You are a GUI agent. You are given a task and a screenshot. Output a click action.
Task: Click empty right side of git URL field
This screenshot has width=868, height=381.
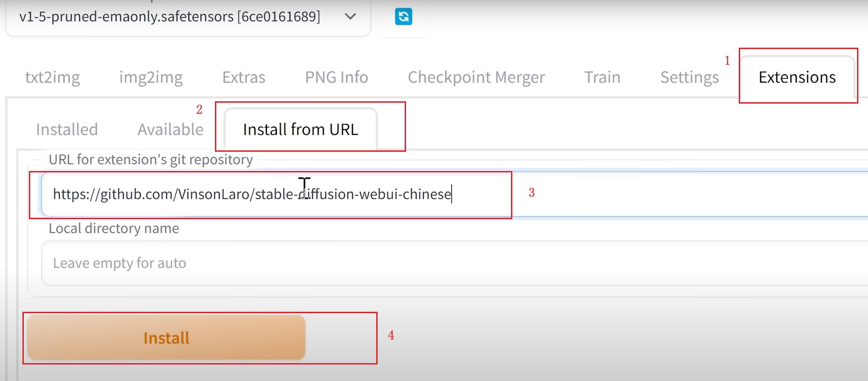687,194
